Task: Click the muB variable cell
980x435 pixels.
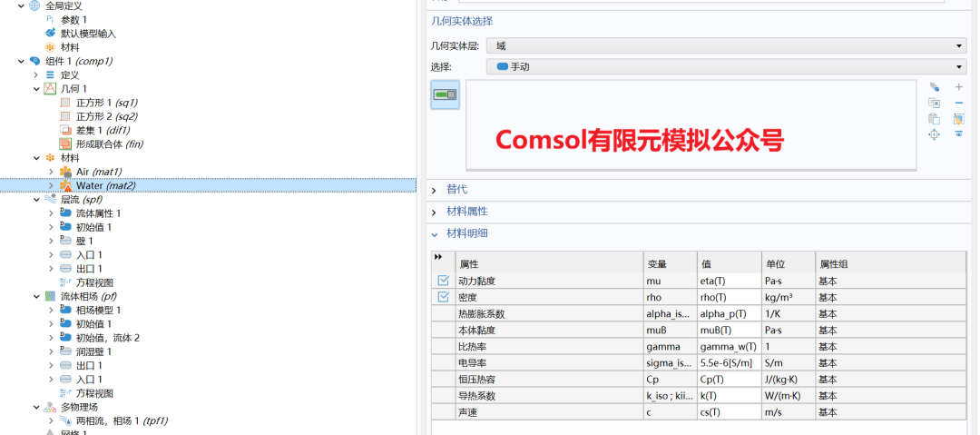Action: (671, 331)
